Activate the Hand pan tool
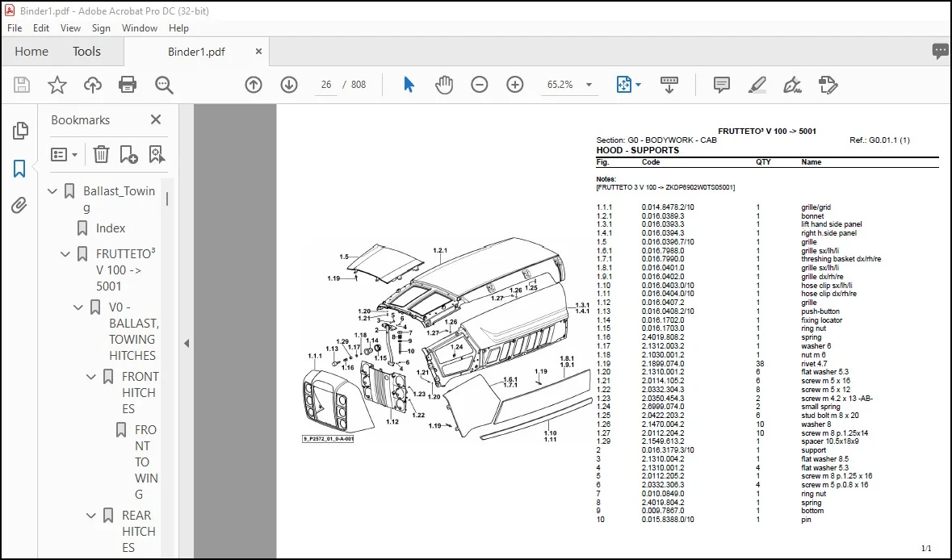The image size is (952, 560). pos(444,85)
